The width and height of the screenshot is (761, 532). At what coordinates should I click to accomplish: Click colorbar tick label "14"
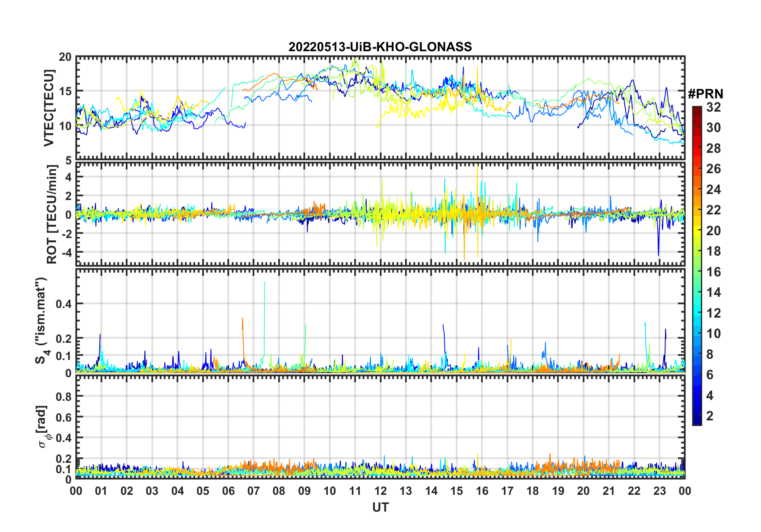point(713,292)
